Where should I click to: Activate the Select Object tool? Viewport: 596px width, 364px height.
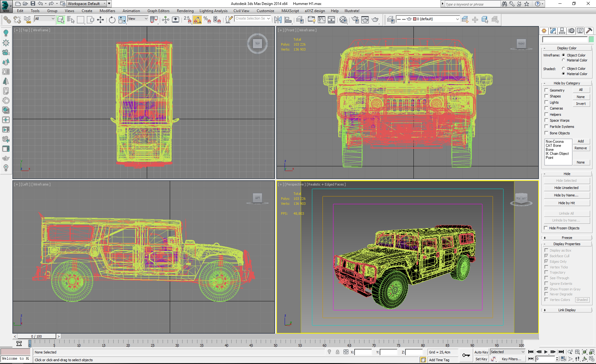[61, 20]
